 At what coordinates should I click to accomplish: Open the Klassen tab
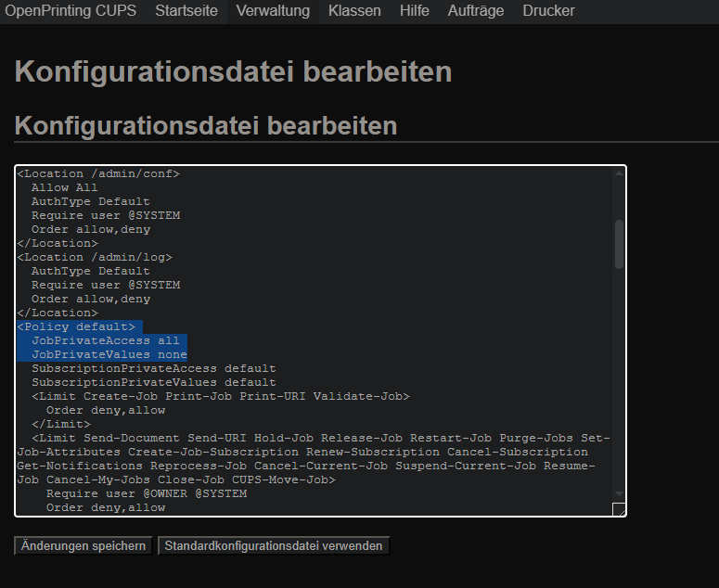pyautogui.click(x=354, y=11)
